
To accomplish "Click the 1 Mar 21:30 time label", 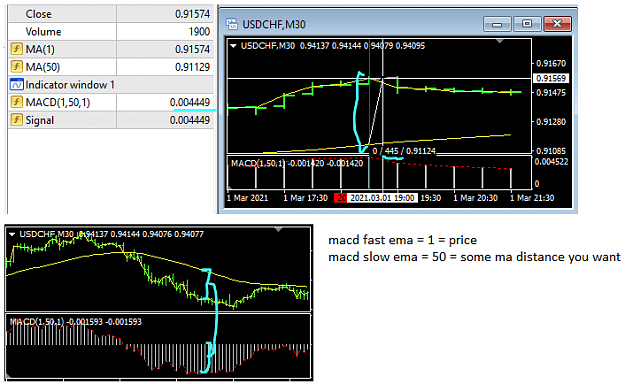I will pyautogui.click(x=532, y=198).
